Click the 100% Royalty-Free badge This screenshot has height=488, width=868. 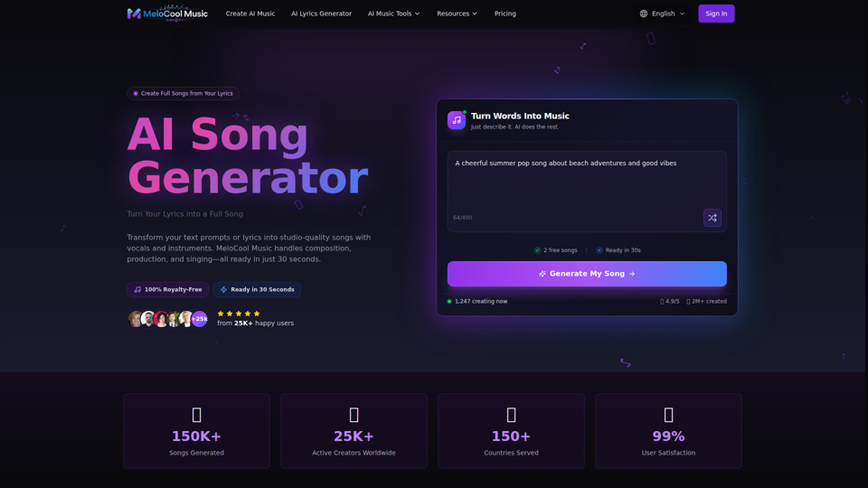[x=168, y=289]
